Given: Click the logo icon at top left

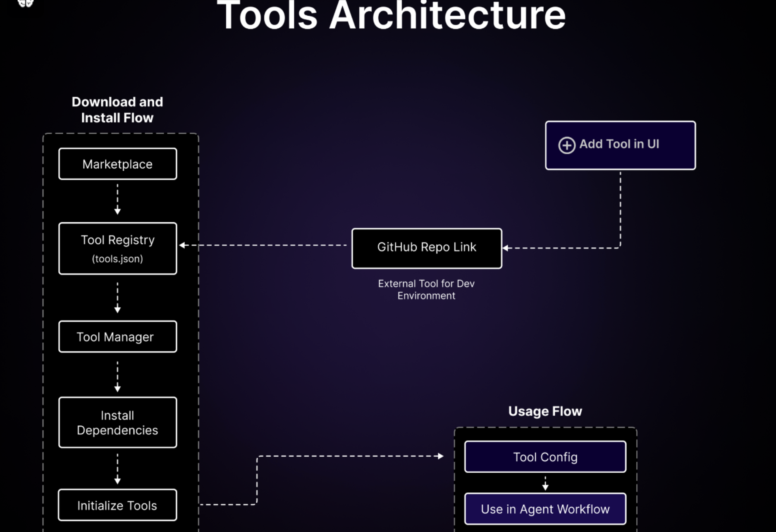Looking at the screenshot, I should pos(26,3).
